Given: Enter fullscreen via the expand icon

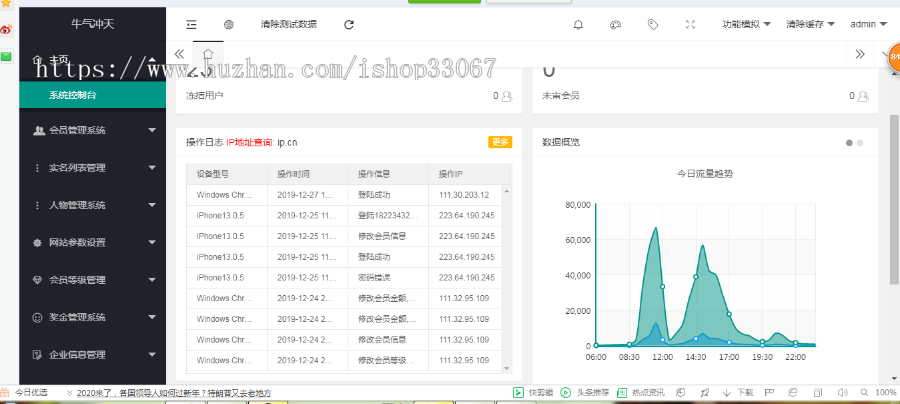Looking at the screenshot, I should (690, 24).
